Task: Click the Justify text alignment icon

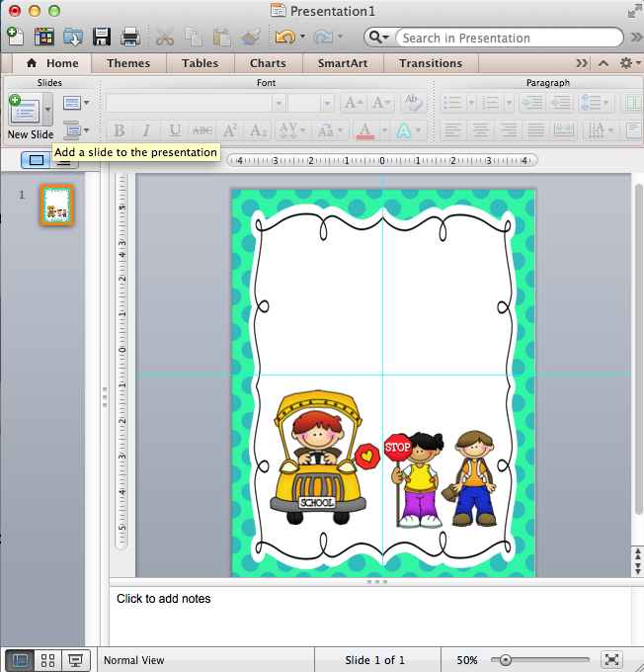Action: point(535,130)
